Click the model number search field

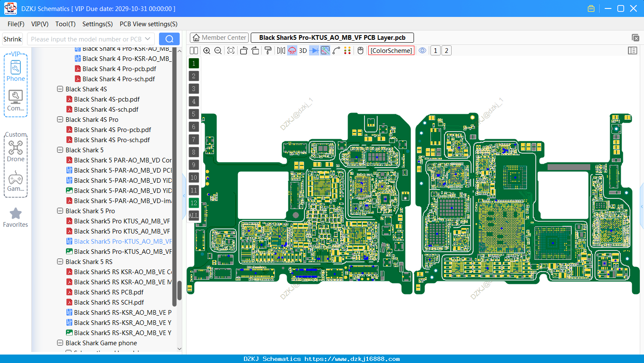tap(90, 39)
